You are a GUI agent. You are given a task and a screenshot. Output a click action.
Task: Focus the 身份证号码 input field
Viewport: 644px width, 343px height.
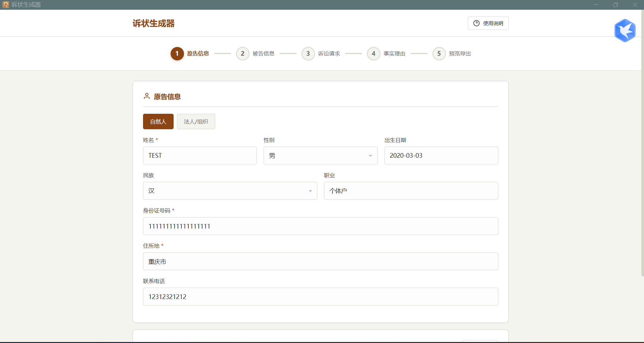tap(320, 226)
